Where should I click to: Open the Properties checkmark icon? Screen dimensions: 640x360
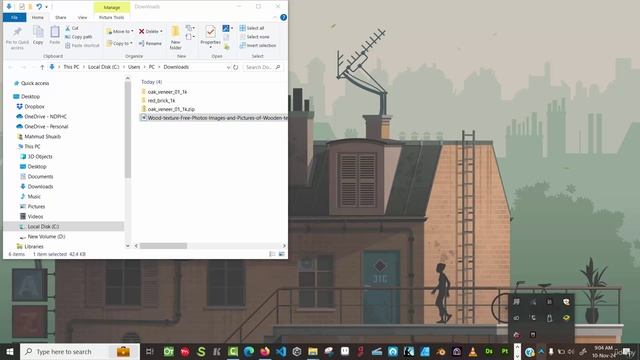click(x=211, y=31)
